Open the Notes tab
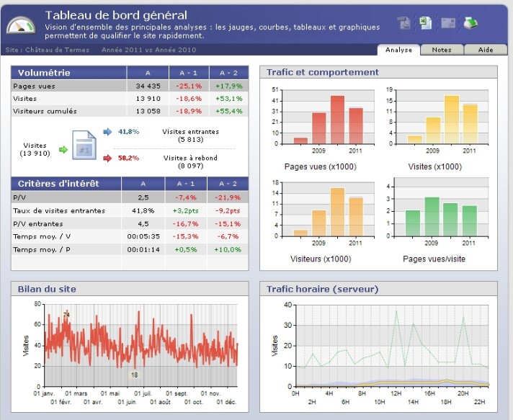The height and width of the screenshot is (420, 513). 441,50
